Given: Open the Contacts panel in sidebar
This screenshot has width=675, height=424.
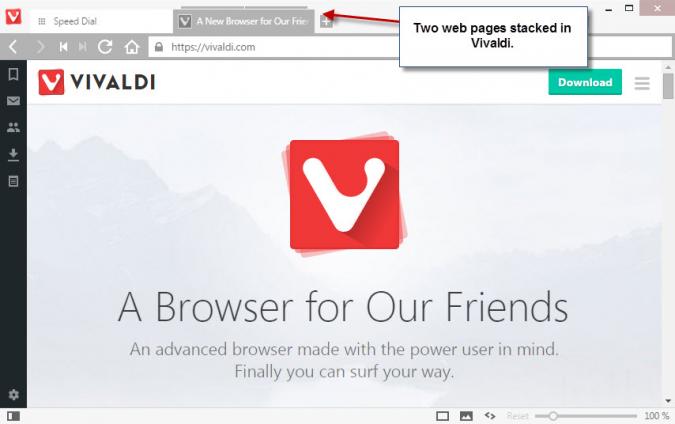Looking at the screenshot, I should [x=13, y=127].
